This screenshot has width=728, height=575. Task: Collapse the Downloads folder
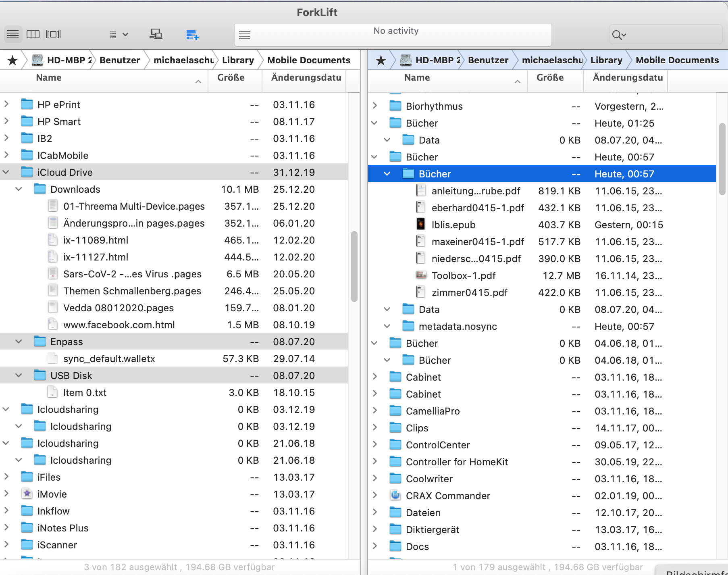pyautogui.click(x=19, y=189)
